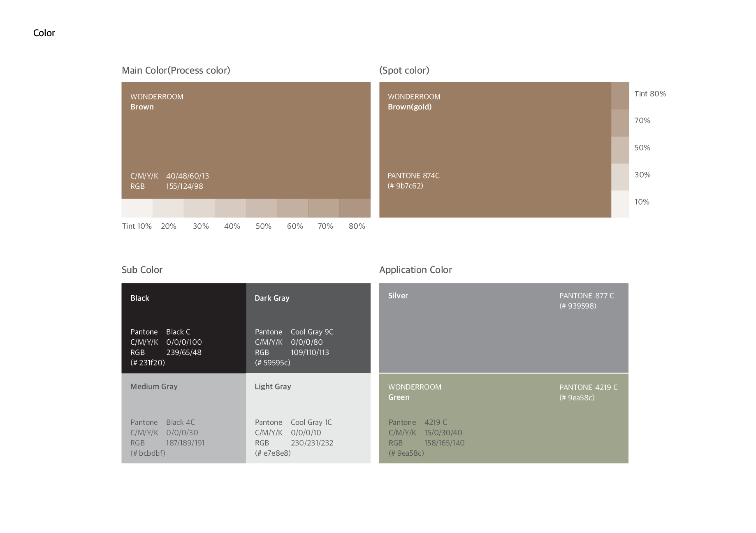Click the RGB value '239/65/48'
Screen dimensions: 756x533
tap(184, 352)
